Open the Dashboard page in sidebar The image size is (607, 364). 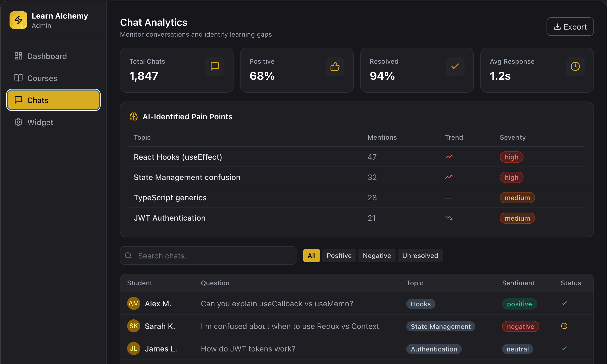[47, 56]
